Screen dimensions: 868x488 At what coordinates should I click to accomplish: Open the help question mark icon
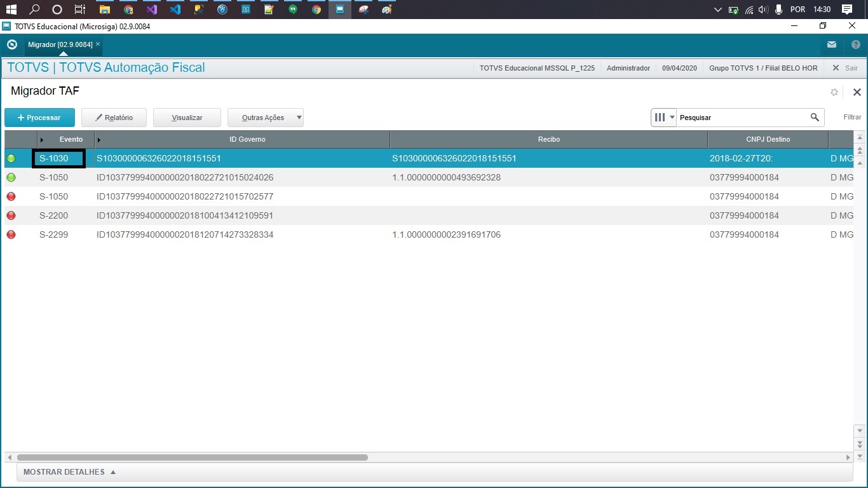click(x=856, y=45)
